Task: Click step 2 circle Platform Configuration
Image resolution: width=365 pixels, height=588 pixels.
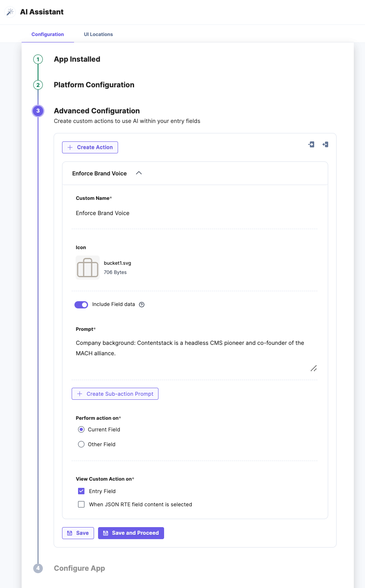Action: pyautogui.click(x=38, y=85)
